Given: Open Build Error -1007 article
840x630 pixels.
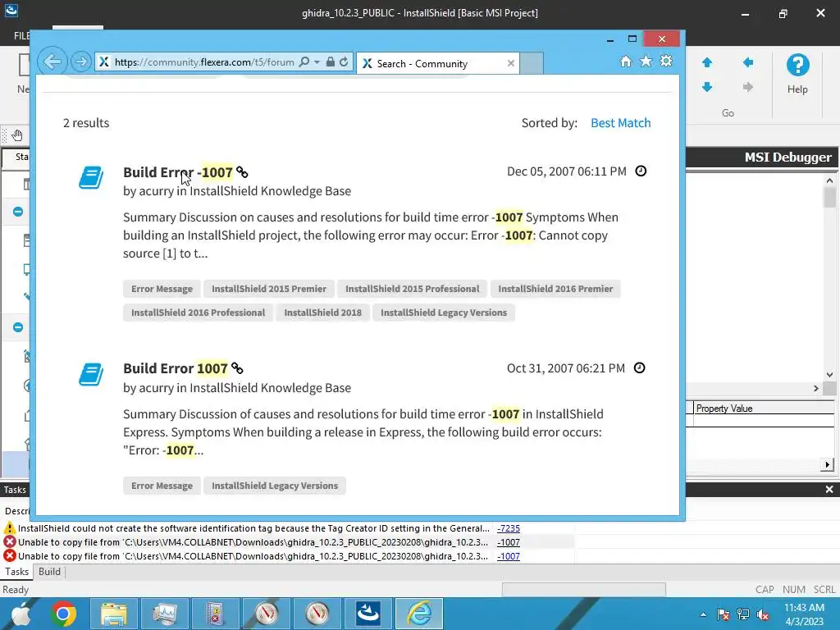Looking at the screenshot, I should coord(178,172).
